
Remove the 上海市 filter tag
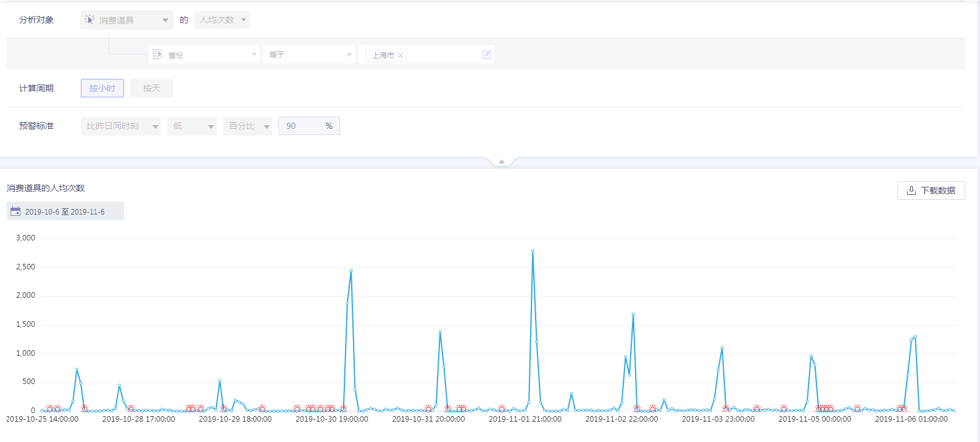[x=401, y=55]
